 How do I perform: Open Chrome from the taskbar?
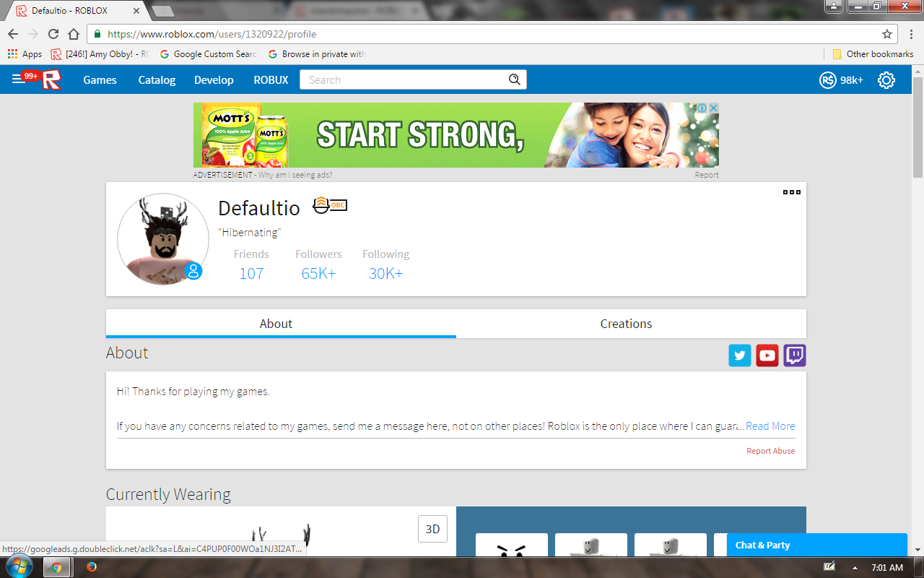point(56,567)
